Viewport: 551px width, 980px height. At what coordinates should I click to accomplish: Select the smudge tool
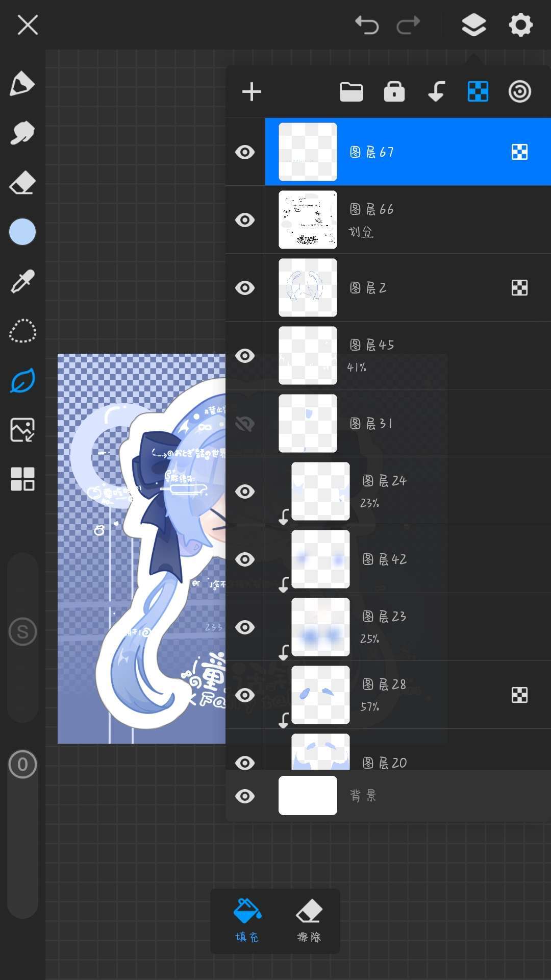(x=22, y=133)
